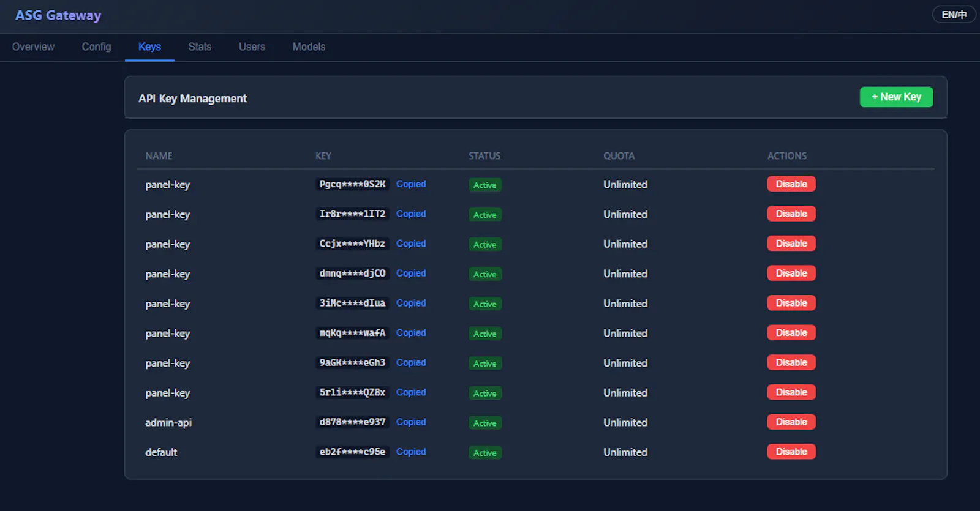Select masked key text eb2f****c95e

point(352,452)
